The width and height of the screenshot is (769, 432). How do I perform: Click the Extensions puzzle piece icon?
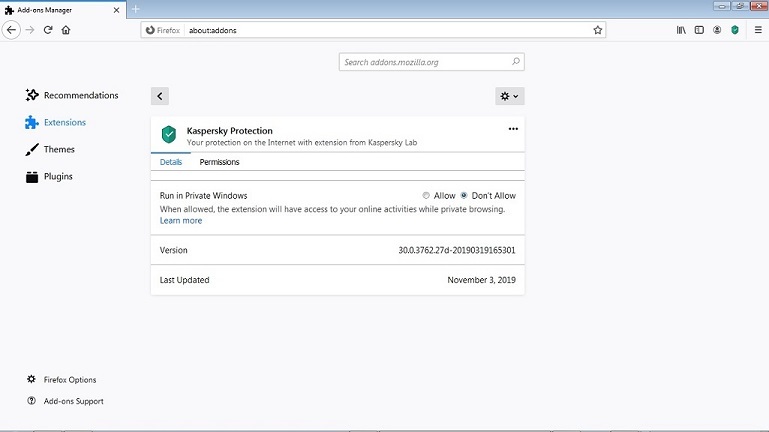32,122
